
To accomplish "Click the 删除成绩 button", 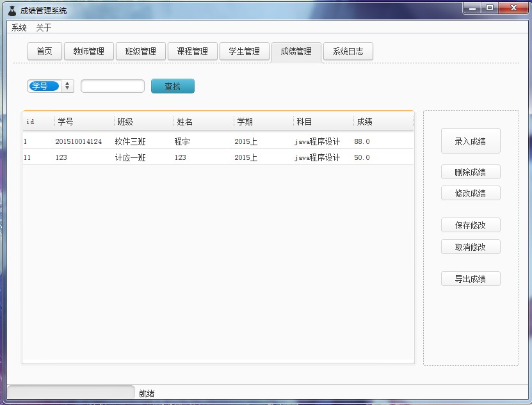I will [x=471, y=172].
